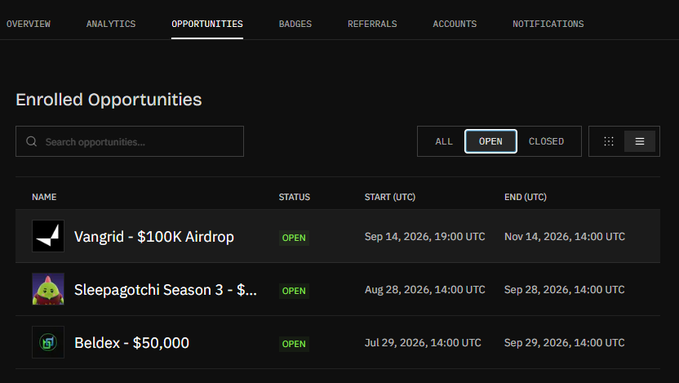This screenshot has width=679, height=383.
Task: Open the Accounts tab
Action: (455, 24)
